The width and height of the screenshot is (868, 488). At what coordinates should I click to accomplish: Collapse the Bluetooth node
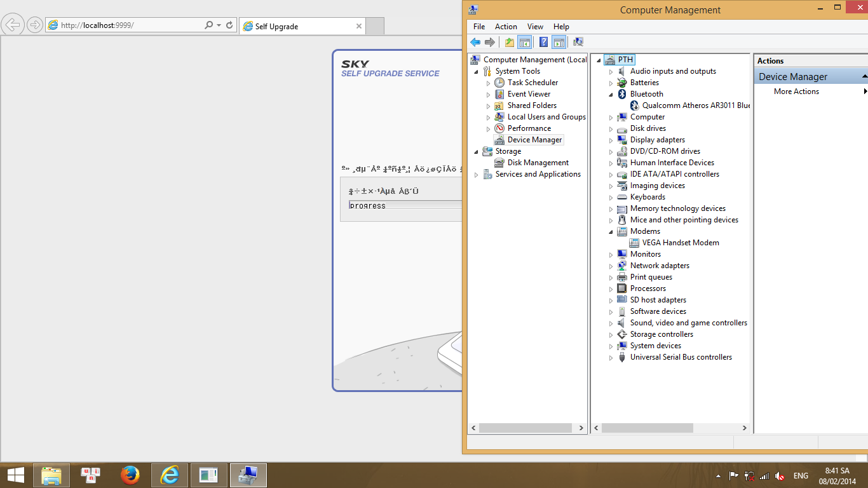coord(611,95)
